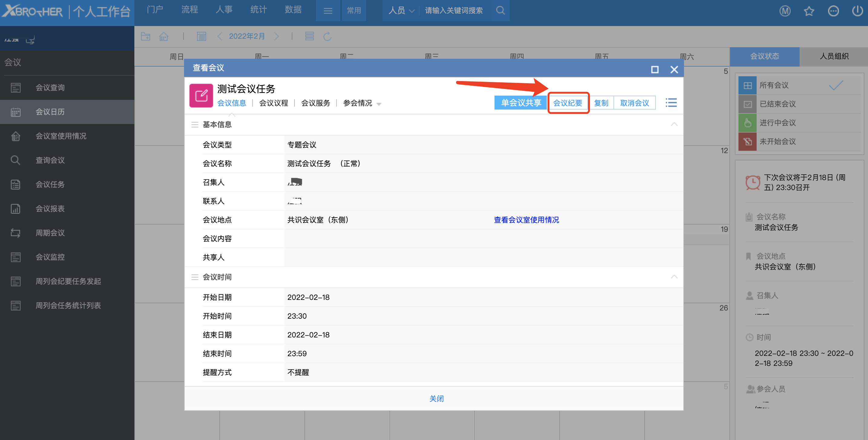Click the pink edit meeting icon

click(x=201, y=96)
